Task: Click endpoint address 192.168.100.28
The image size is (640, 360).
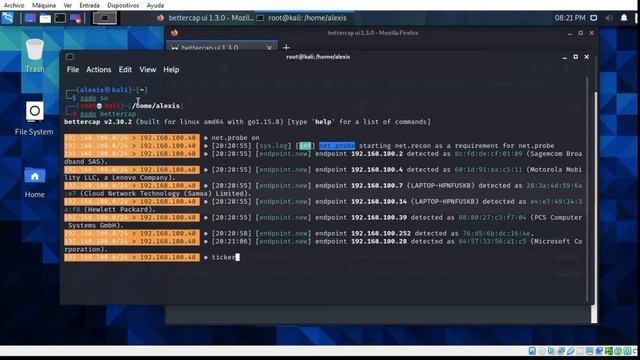Action: point(379,241)
